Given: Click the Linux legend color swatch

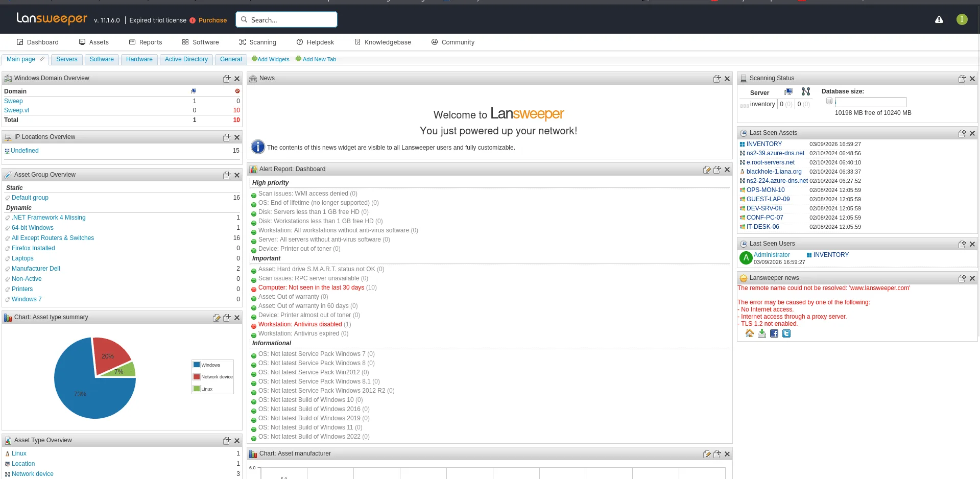Looking at the screenshot, I should pyautogui.click(x=197, y=389).
